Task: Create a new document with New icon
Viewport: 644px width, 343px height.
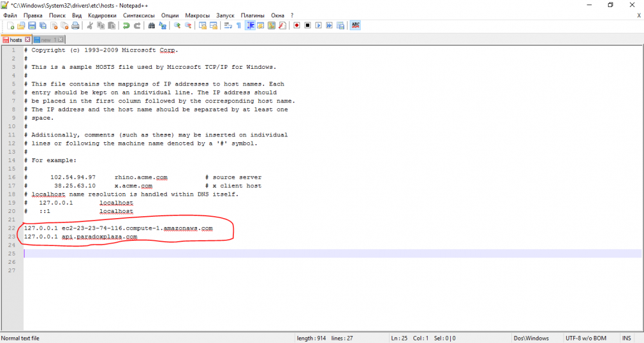Action: click(x=11, y=26)
